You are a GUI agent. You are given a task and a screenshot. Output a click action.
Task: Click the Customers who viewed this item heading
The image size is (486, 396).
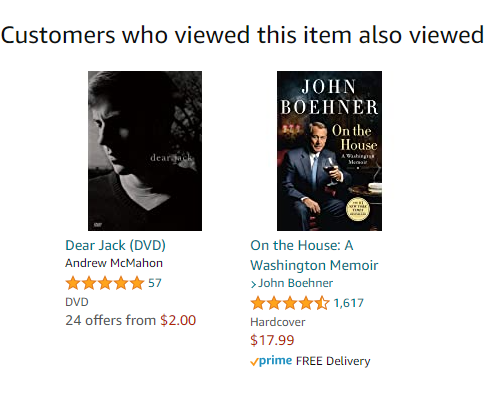pos(242,35)
